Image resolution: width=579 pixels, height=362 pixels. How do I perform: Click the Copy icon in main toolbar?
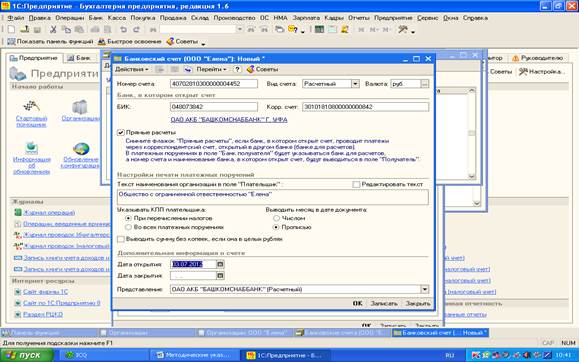(66, 29)
